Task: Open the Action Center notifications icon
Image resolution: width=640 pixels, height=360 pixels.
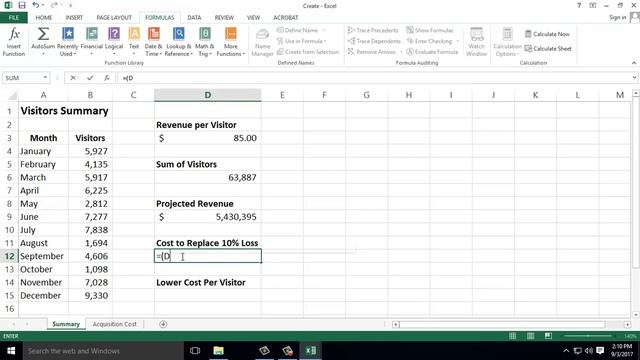Action: (600, 351)
